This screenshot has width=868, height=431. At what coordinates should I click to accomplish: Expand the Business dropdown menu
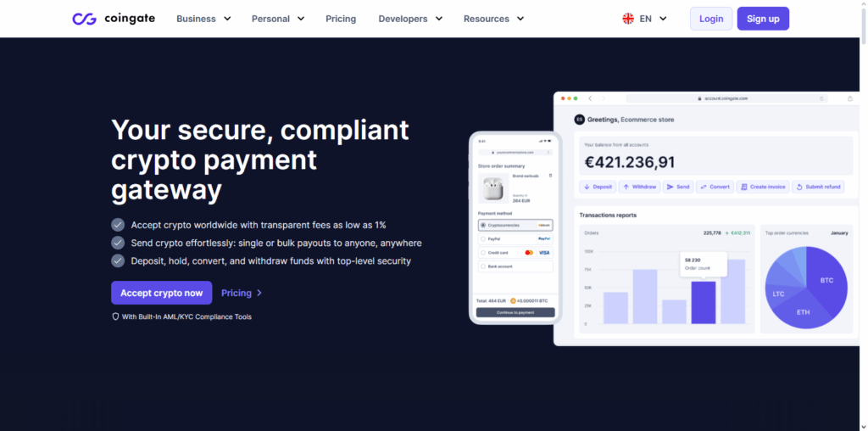[203, 19]
